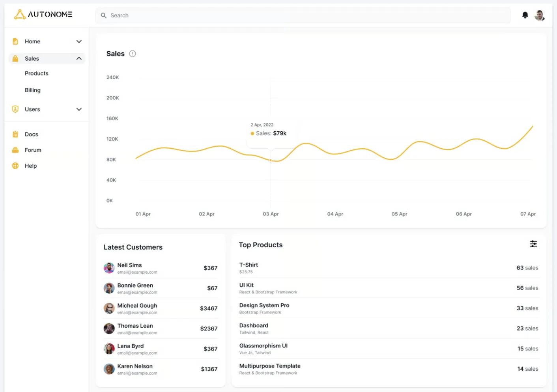Screen dimensions: 557x392
Task: Select customer name Karen Nelson
Action: point(135,366)
